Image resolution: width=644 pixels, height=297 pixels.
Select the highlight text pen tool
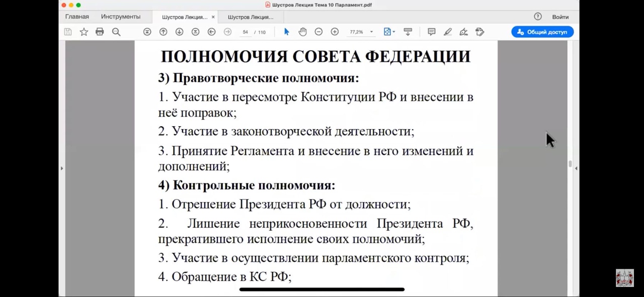(448, 32)
